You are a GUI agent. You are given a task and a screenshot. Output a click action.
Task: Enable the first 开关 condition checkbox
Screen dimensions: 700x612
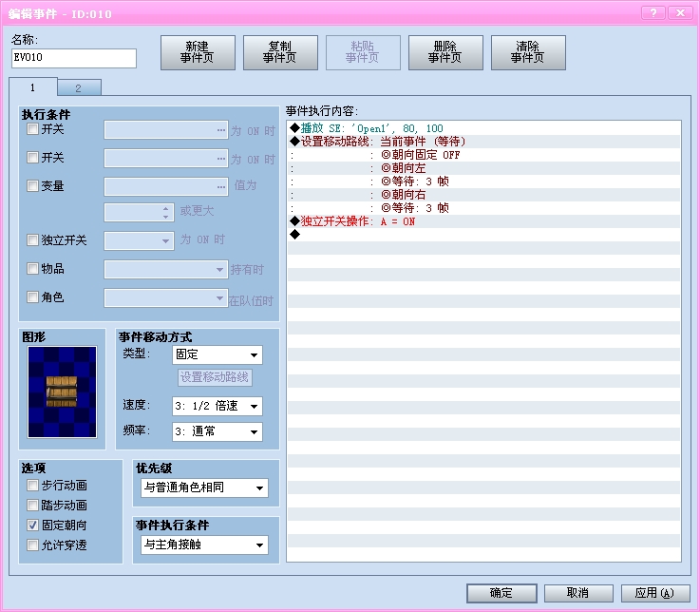tap(32, 129)
